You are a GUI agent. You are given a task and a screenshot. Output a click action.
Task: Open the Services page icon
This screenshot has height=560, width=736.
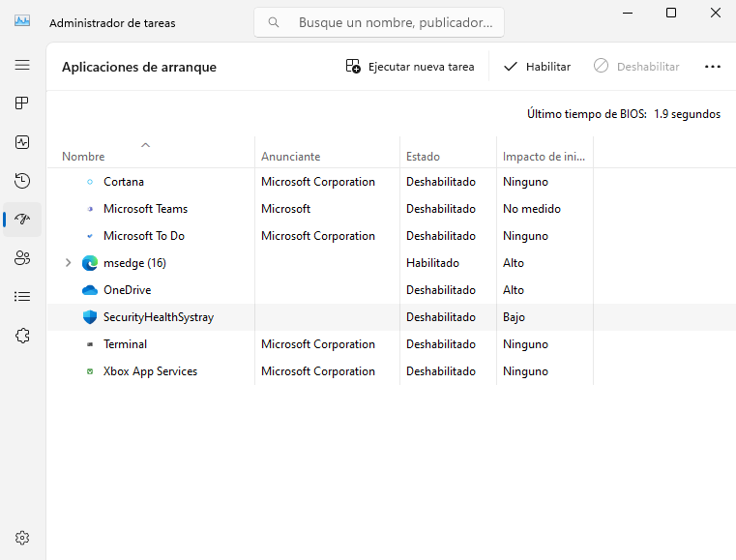(x=22, y=336)
